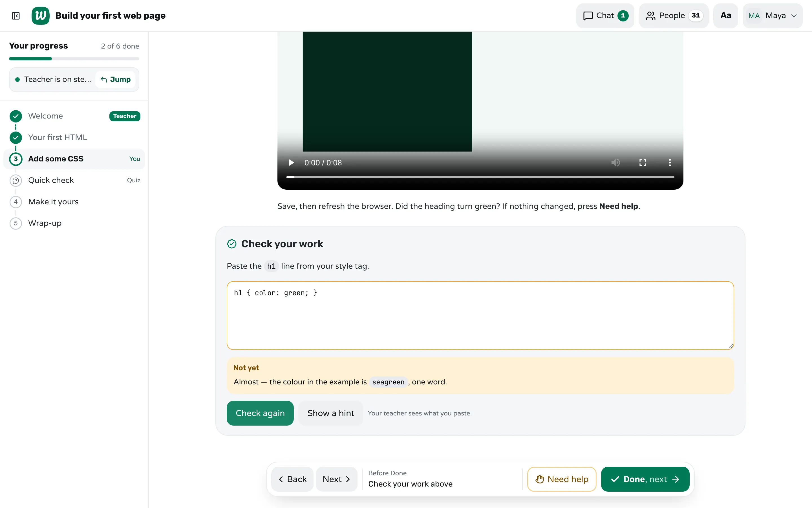
Task: Jump to the teacher's step
Action: click(116, 80)
